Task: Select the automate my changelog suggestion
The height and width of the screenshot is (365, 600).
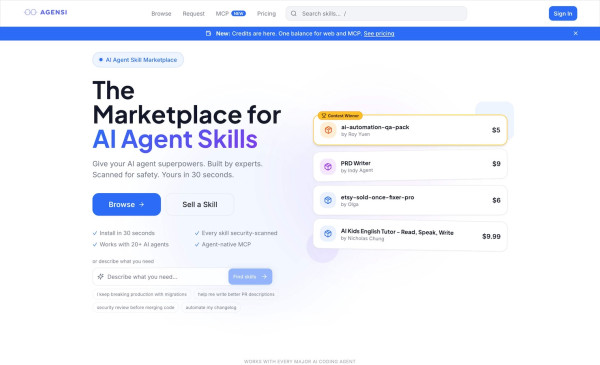Action: click(x=211, y=307)
